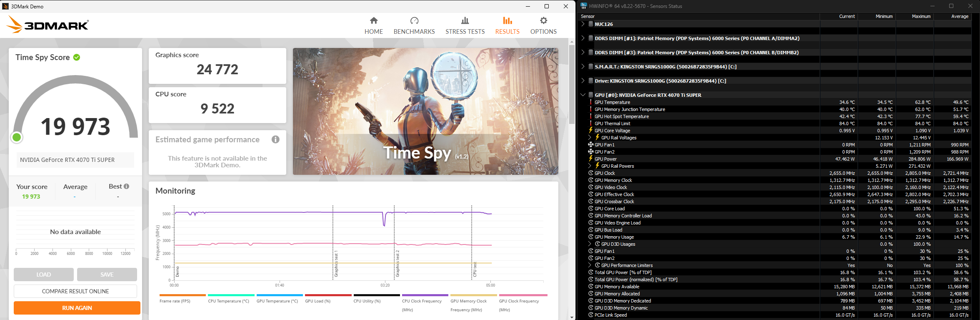Viewport: 980px width, 320px height.
Task: Open the Stress Tests bar chart icon
Action: tap(465, 20)
